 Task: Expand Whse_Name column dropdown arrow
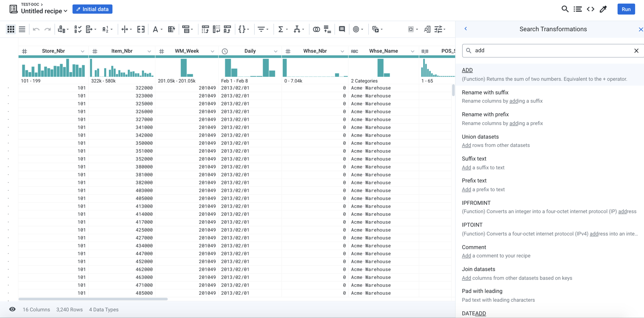(x=412, y=51)
